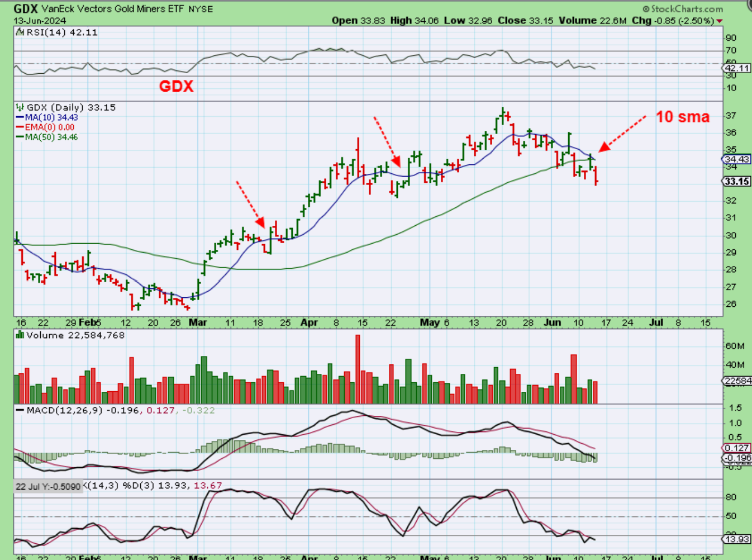
Task: Click the GDX (Daily) 33.15 legend entry
Action: 66,107
